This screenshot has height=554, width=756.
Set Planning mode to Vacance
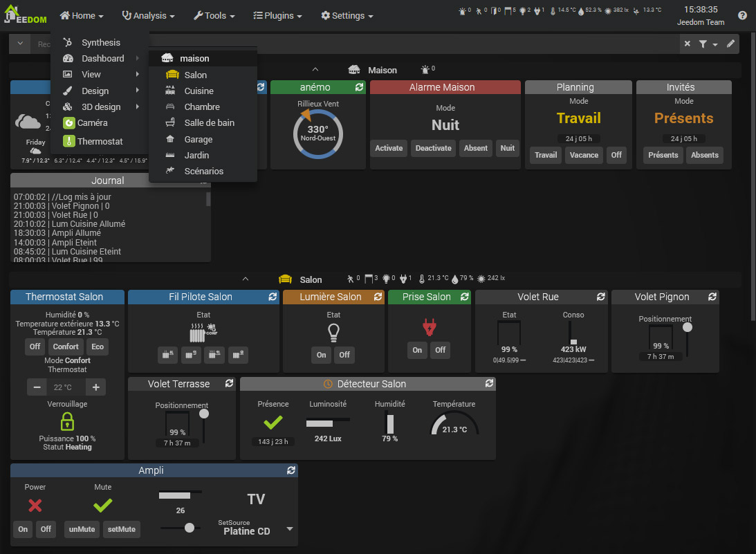click(x=584, y=155)
